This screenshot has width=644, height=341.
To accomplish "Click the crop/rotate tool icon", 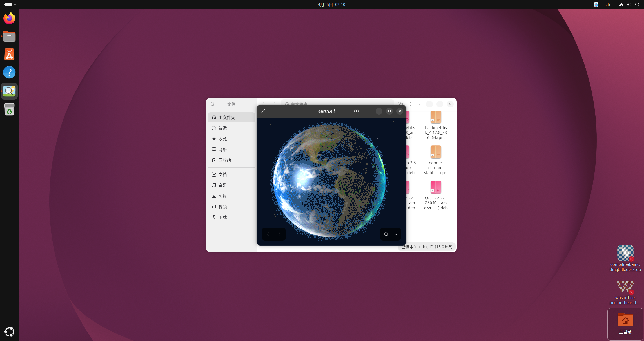I will click(345, 111).
